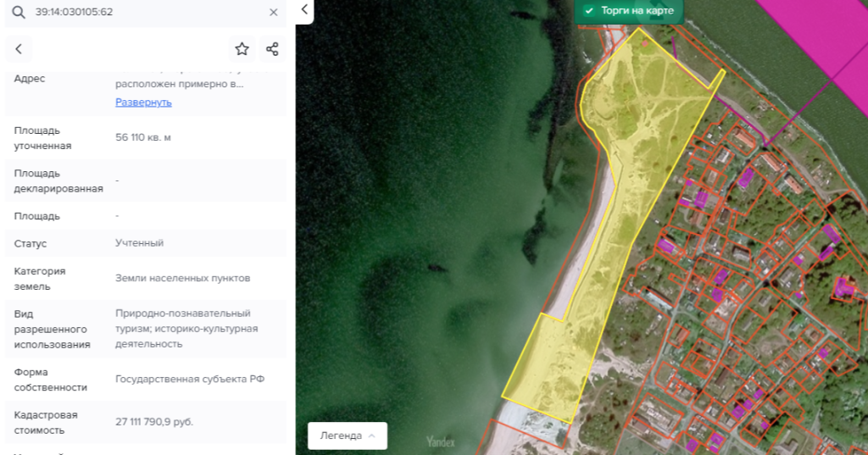Collapse the side panel with chevron
This screenshot has width=868, height=455.
click(x=304, y=9)
